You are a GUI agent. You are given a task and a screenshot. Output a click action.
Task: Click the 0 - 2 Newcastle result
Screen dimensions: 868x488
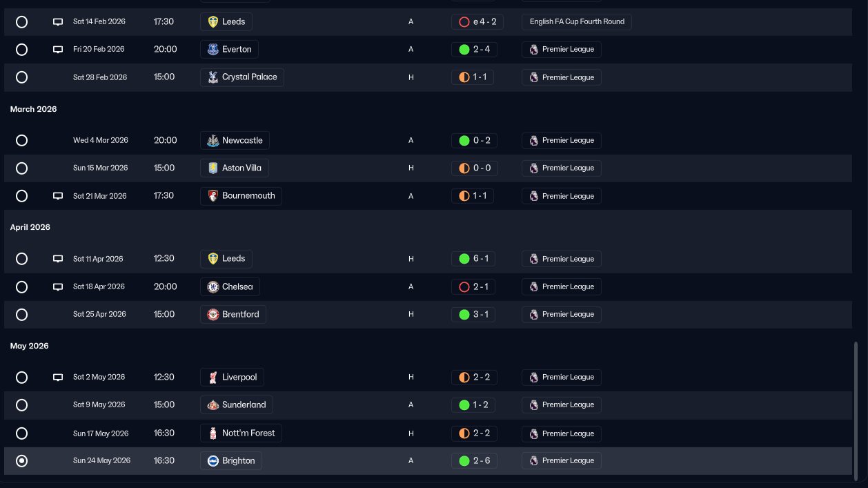[473, 141]
